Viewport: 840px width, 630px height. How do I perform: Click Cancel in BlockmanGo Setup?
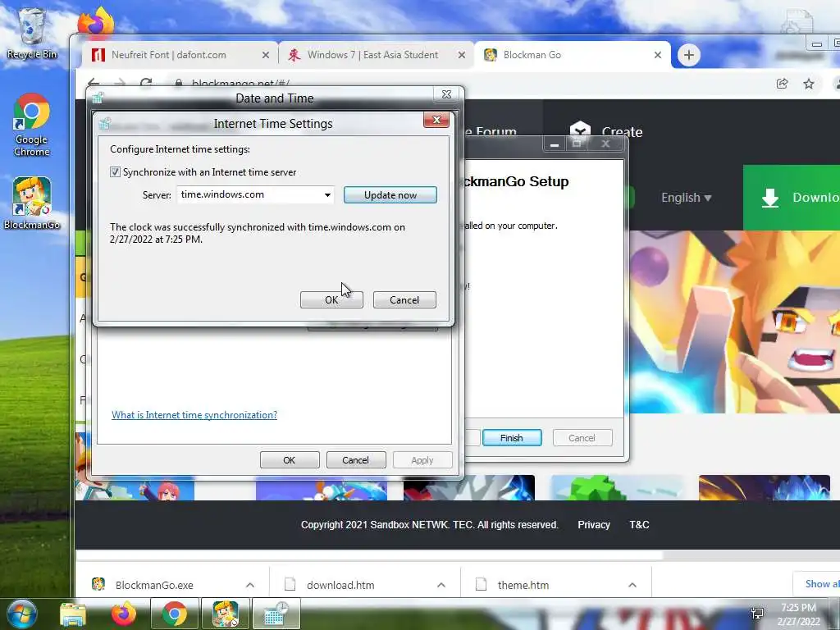(x=582, y=438)
